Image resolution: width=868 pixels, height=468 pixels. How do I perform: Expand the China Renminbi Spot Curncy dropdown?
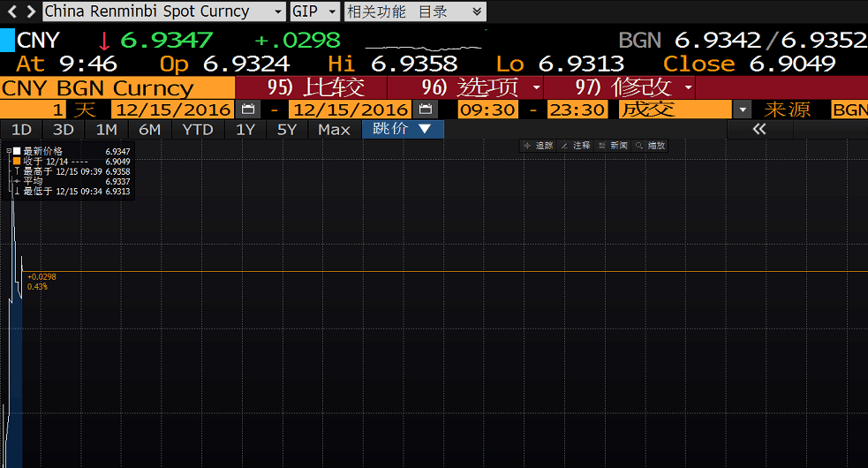coord(275,11)
